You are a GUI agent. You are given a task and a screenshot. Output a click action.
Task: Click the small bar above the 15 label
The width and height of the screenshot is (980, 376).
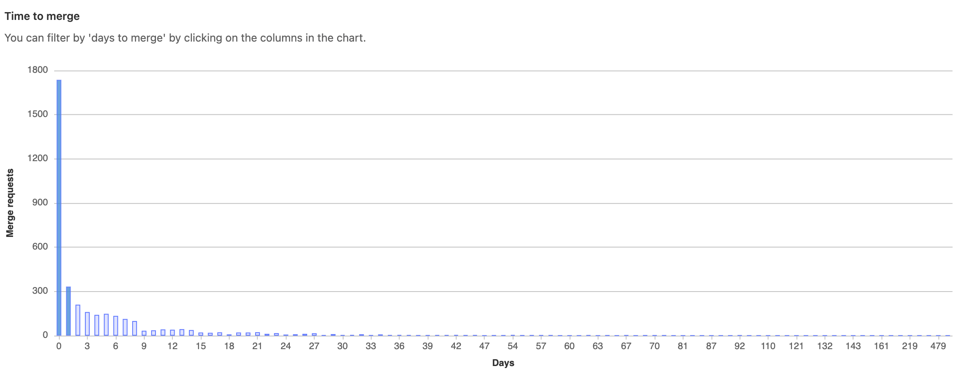coord(201,334)
